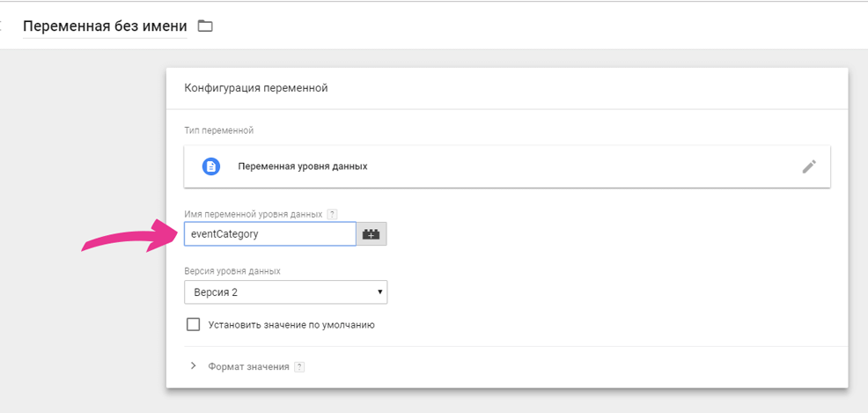The height and width of the screenshot is (413, 868).
Task: Click the lego brick insert-variable icon
Action: 372,234
